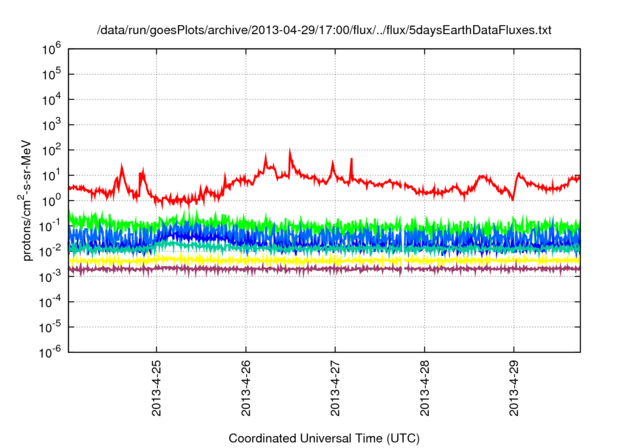Screen dimensions: 640x448
Task: Select the 10^-3 y-axis tick label
Action: (x=50, y=277)
